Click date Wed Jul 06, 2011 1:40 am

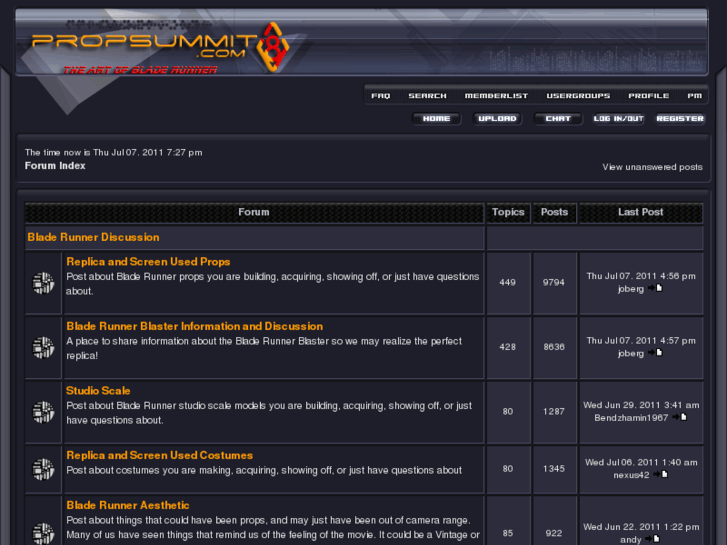(x=641, y=462)
